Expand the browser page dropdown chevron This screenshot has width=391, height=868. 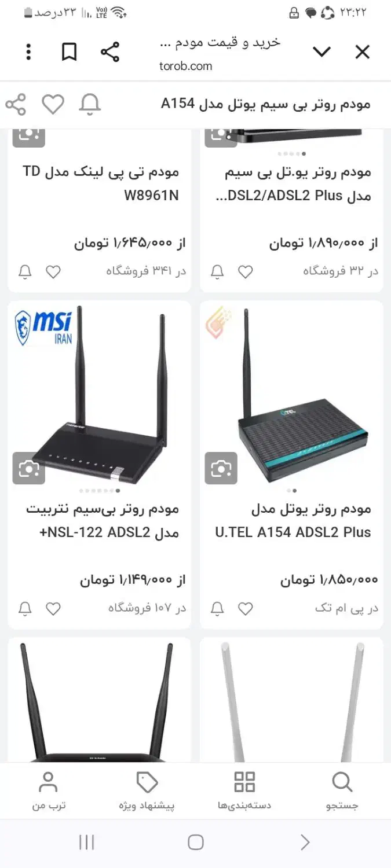point(321,53)
